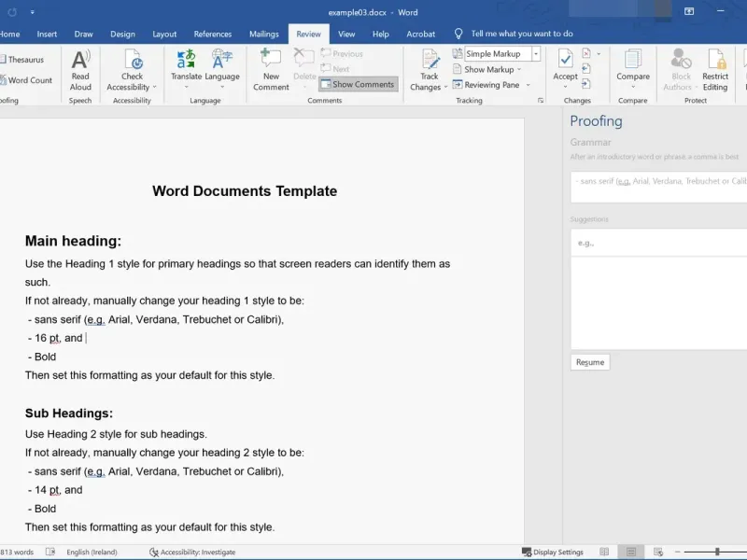Go to Next comment
747x560 pixels.
point(336,69)
